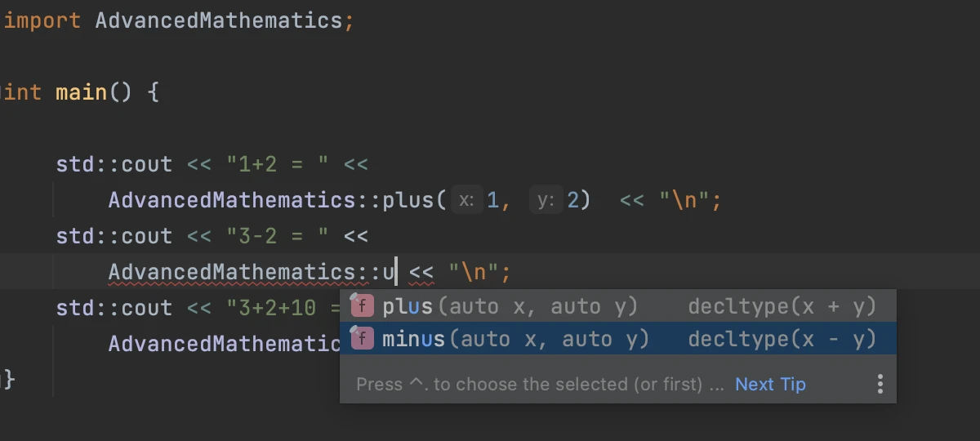Click 'AdvancedMathematics' in the import line
This screenshot has width=980, height=441.
220,20
